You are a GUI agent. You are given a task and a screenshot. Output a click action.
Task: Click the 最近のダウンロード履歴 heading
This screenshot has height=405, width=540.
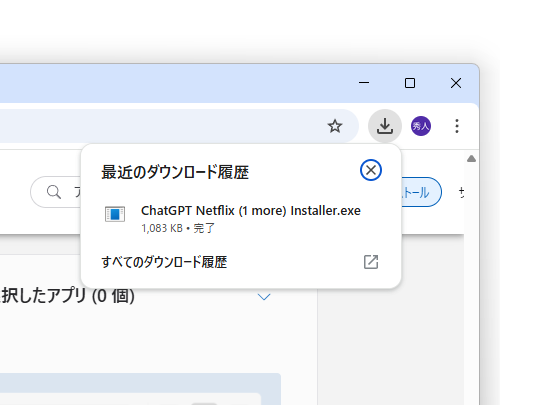pos(175,172)
